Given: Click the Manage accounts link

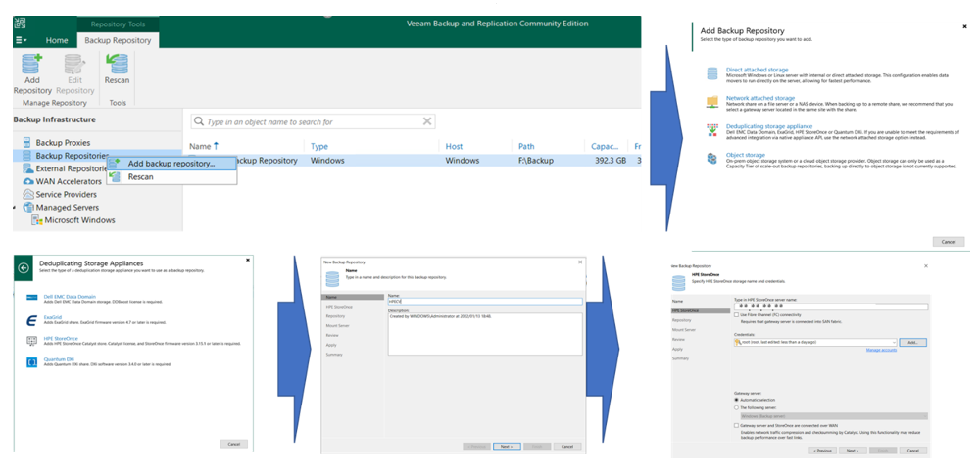Looking at the screenshot, I should tap(881, 350).
